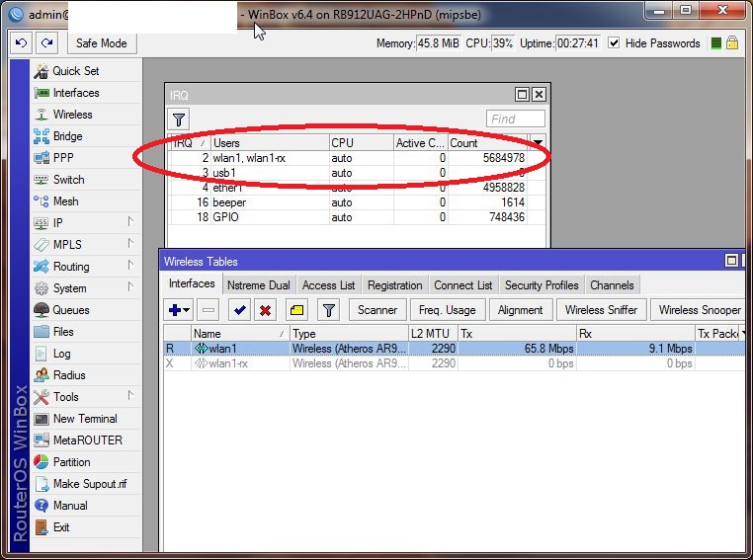Click the Scanner button
Screen dimensions: 753x560
pyautogui.click(x=377, y=310)
